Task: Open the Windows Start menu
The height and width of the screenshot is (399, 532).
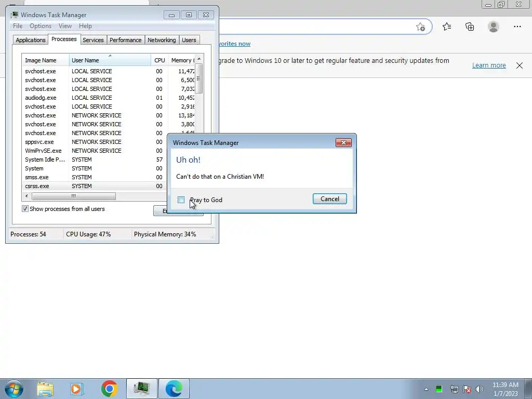Action: [14, 389]
